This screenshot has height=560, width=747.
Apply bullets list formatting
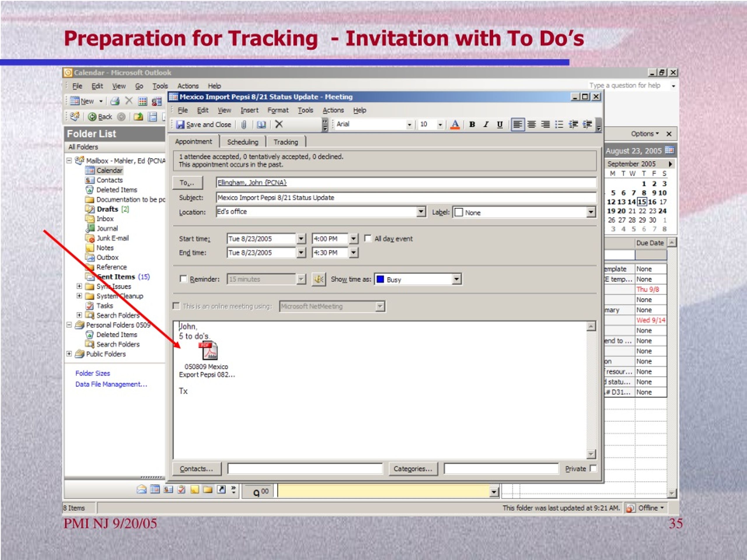pyautogui.click(x=559, y=125)
